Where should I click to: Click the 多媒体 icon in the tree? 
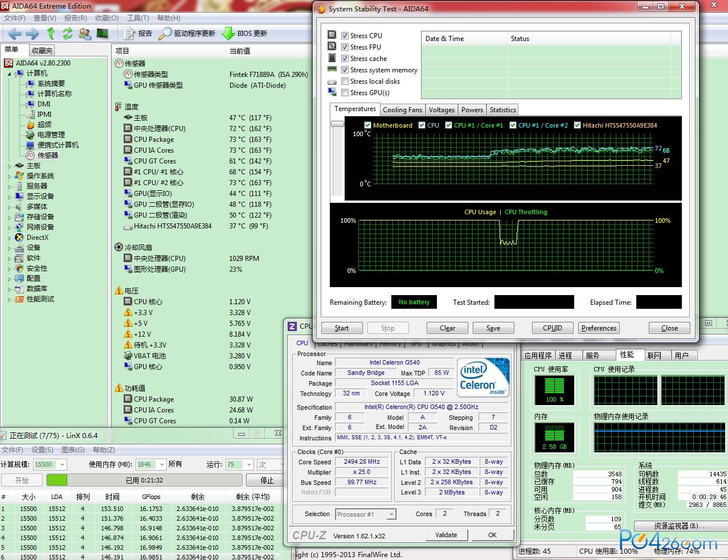click(20, 207)
